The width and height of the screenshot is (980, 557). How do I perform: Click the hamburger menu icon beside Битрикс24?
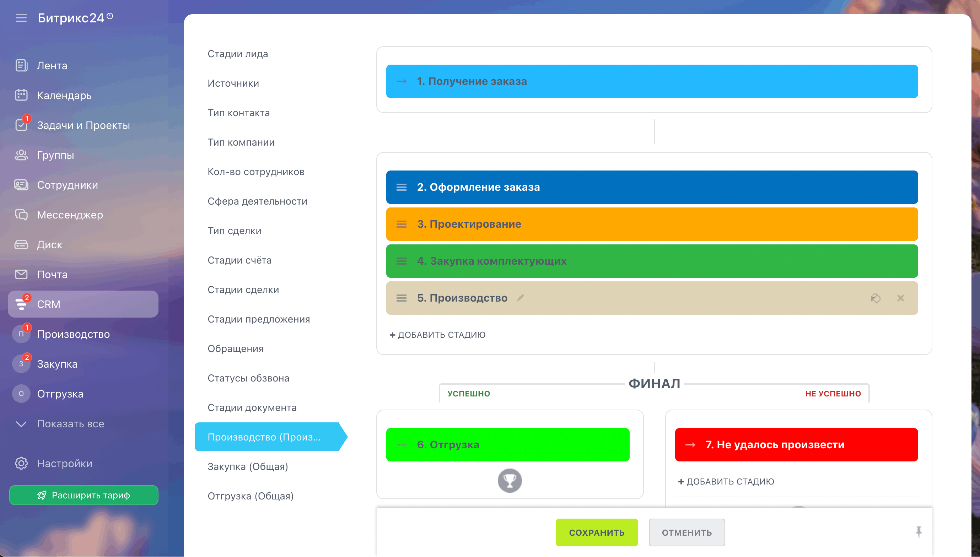21,18
